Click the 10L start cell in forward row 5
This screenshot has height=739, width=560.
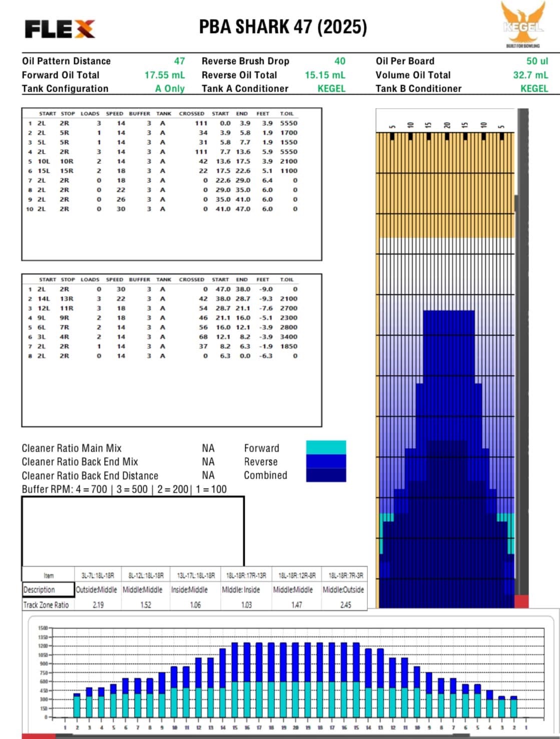click(x=44, y=161)
